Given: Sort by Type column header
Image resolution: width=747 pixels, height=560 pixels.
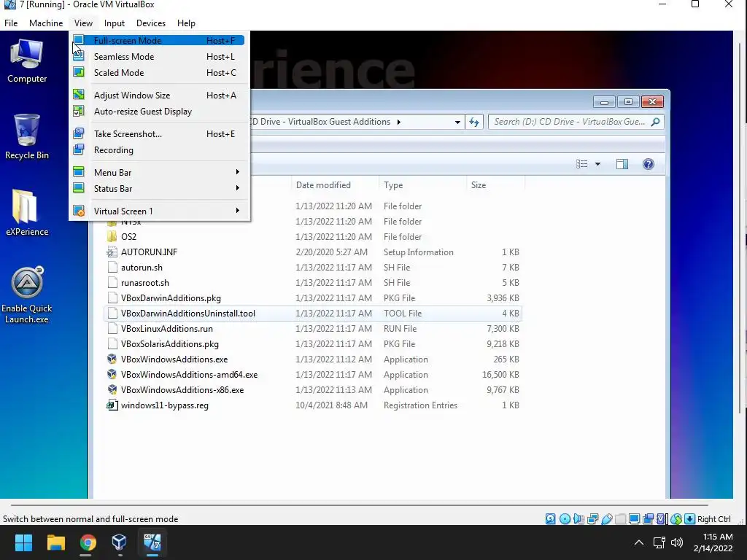Looking at the screenshot, I should click(422, 185).
